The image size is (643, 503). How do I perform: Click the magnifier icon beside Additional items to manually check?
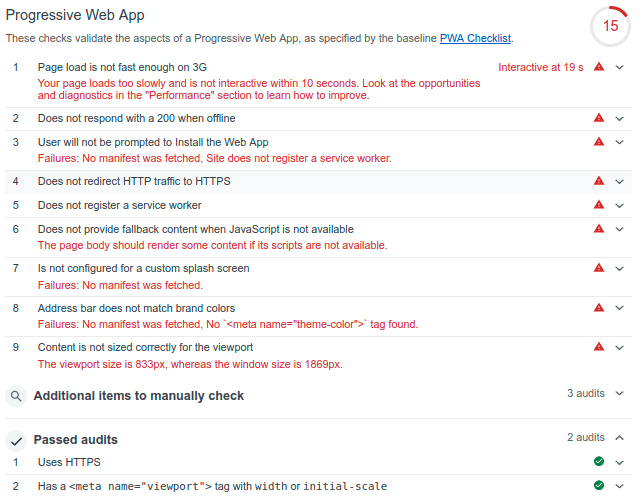(x=16, y=396)
